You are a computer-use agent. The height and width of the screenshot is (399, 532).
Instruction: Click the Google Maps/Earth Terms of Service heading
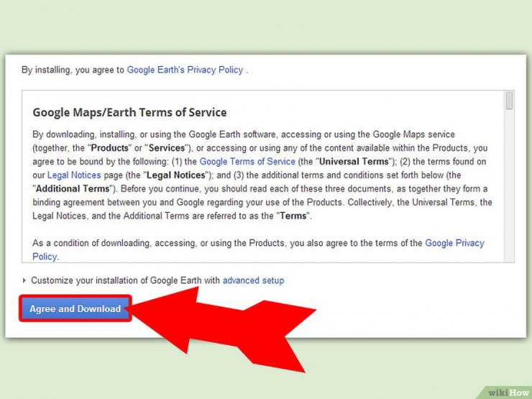click(129, 113)
